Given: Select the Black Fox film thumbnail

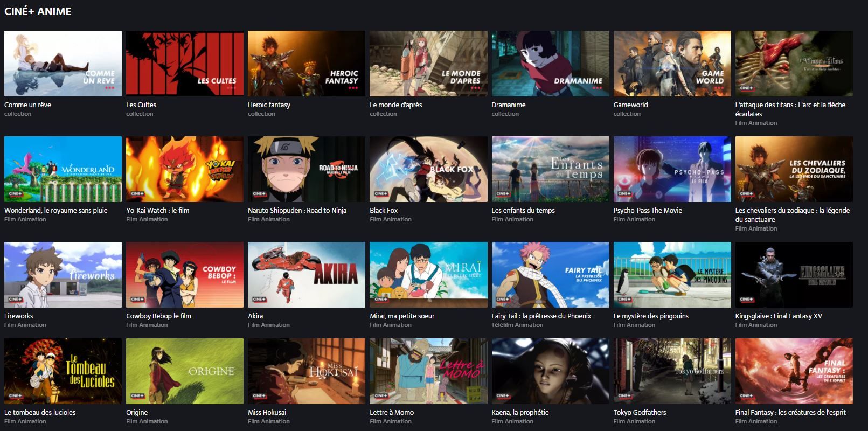Looking at the screenshot, I should 428,169.
